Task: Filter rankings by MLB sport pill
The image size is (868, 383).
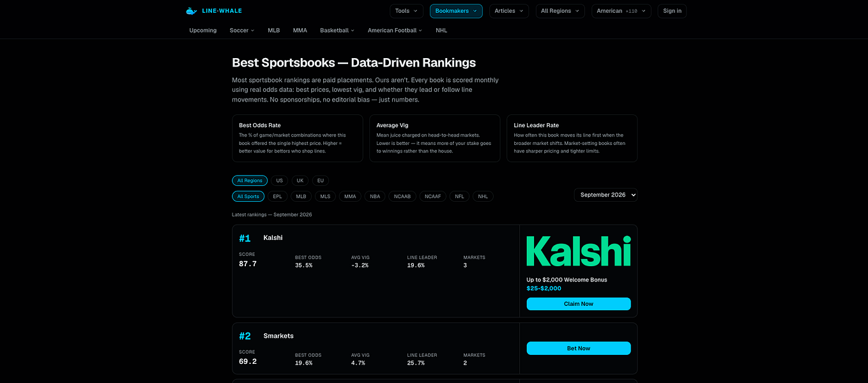Action: [301, 197]
